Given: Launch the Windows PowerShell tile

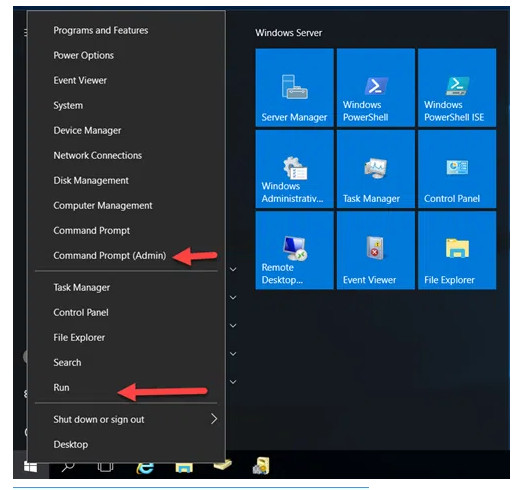Looking at the screenshot, I should [376, 88].
